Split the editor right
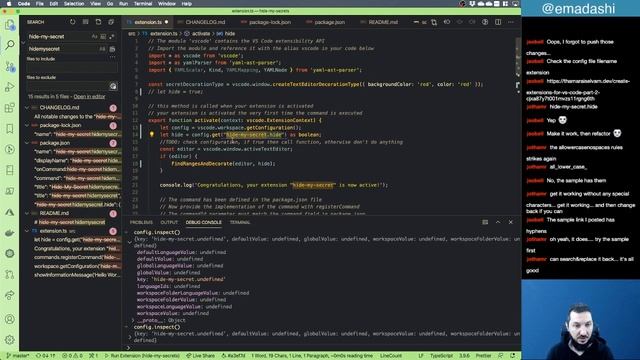 click(x=498, y=22)
